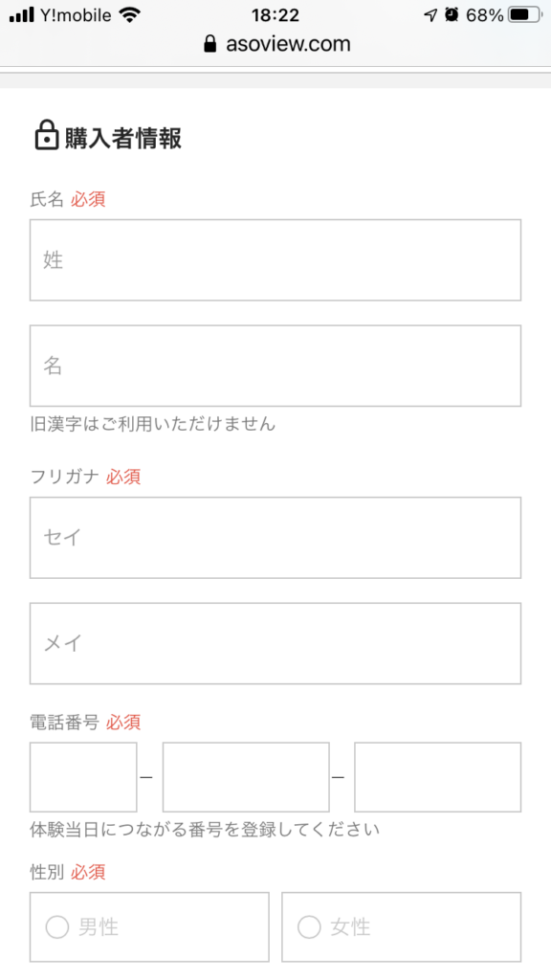This screenshot has height=980, width=551.
Task: Tap the Wi-Fi icon in status bar
Action: click(130, 15)
